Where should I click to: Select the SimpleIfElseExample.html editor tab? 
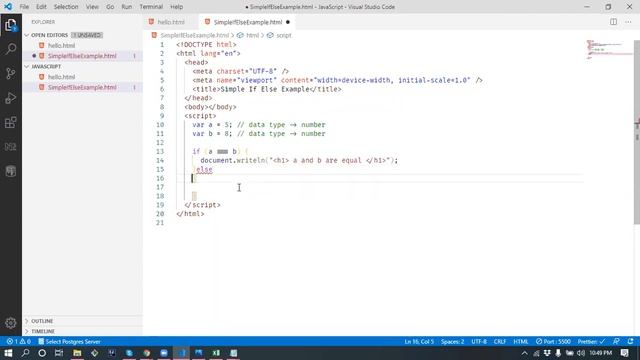click(247, 22)
